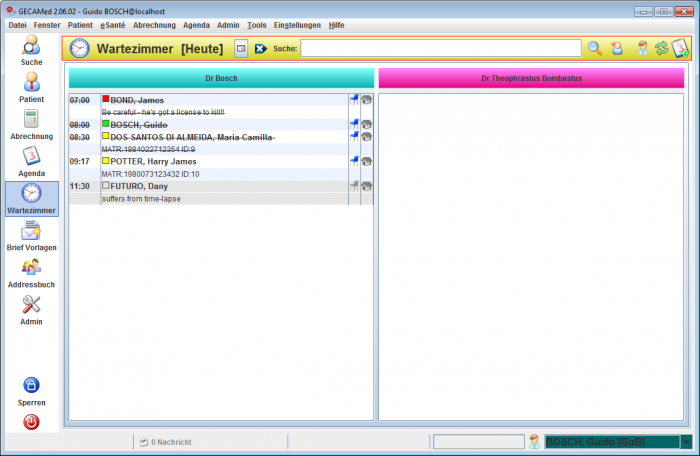Viewport: 700px width, 456px height.
Task: Open the Addressbuch module
Action: [x=31, y=268]
